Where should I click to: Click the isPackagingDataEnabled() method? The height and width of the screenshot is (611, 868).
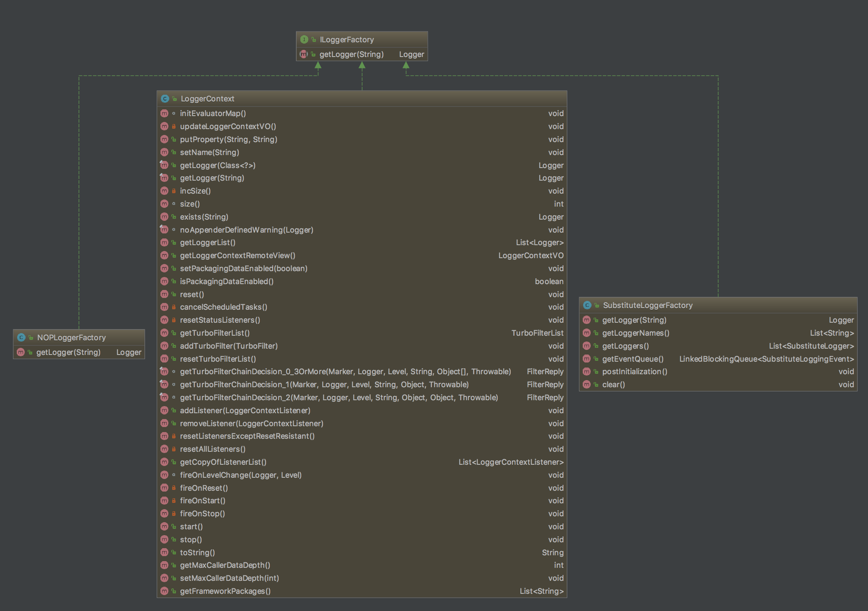click(x=227, y=281)
